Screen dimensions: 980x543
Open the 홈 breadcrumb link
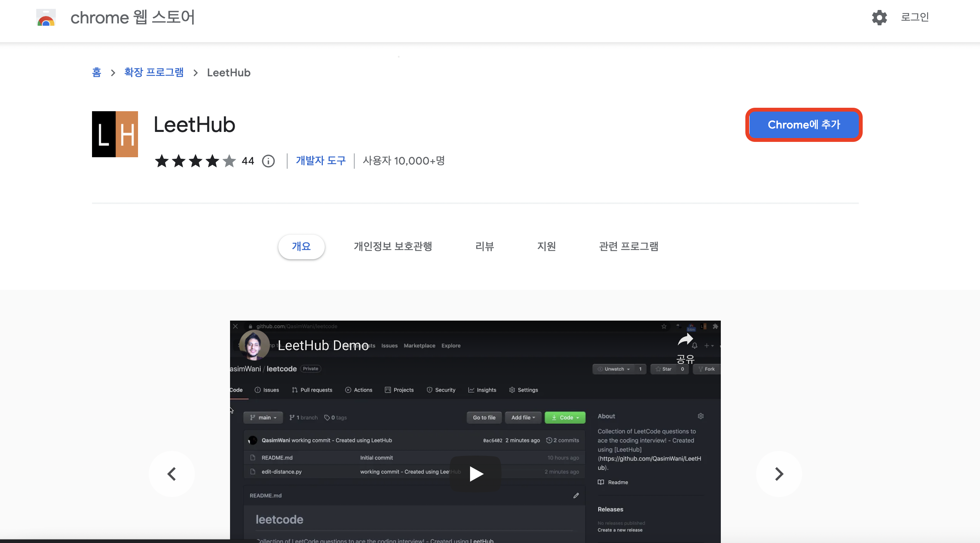point(97,72)
